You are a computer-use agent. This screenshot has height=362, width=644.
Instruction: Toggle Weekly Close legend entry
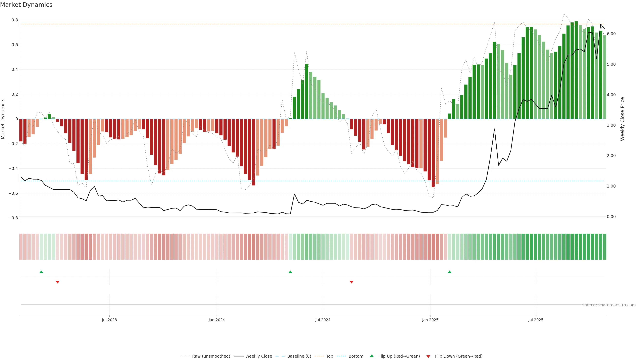point(258,356)
